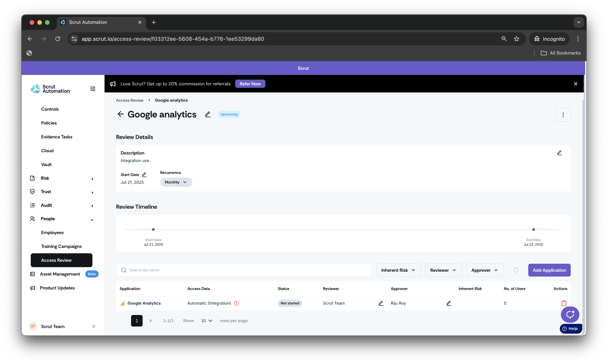Click the Refer Now button
The height and width of the screenshot is (364, 608).
coord(250,84)
